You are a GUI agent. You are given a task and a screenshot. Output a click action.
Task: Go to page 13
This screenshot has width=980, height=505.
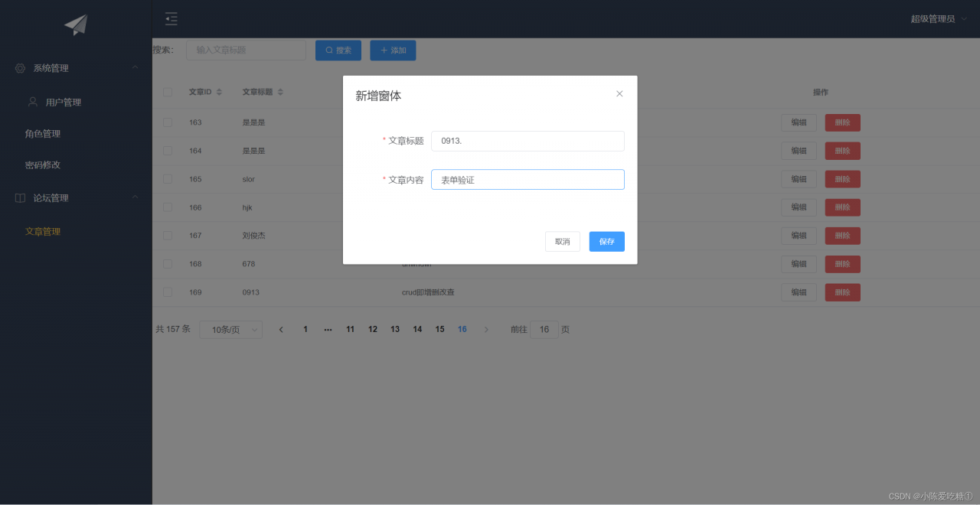pos(395,330)
